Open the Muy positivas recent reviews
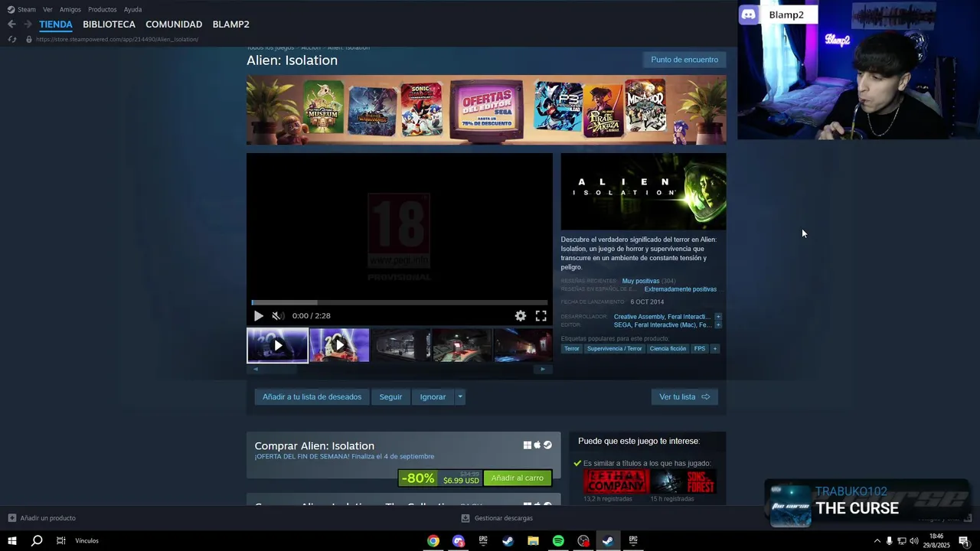Viewport: 980px width, 551px height. click(x=641, y=281)
